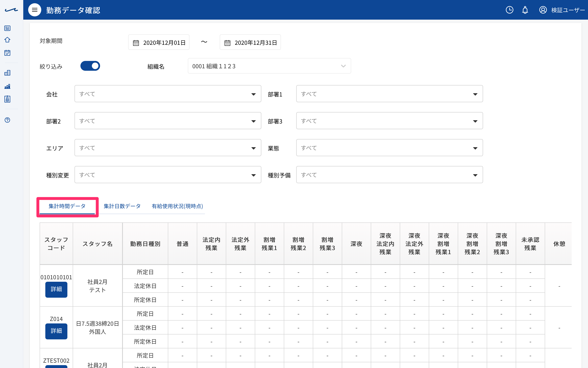Click end date field 2020年12月31日

pos(250,42)
